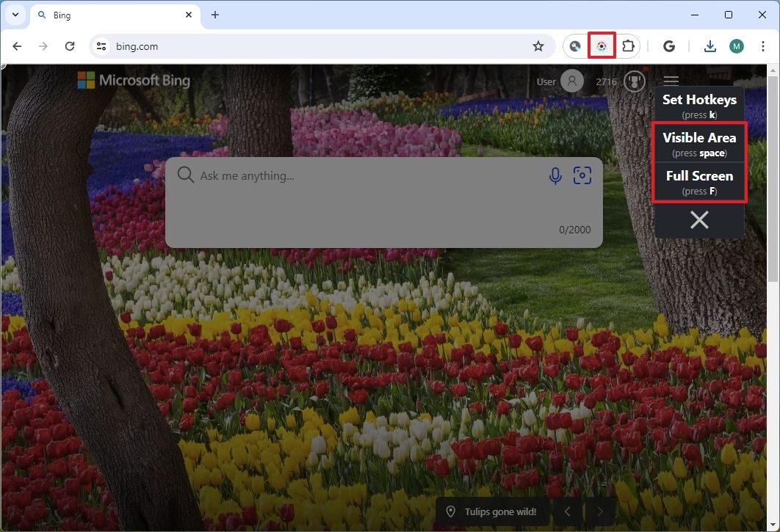
Task: Click the Extensions puzzle piece icon
Action: tap(628, 45)
